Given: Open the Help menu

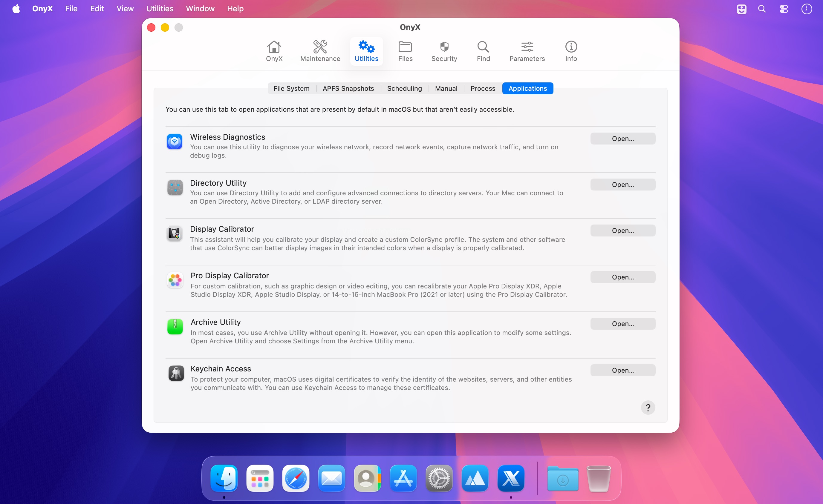Looking at the screenshot, I should [235, 8].
